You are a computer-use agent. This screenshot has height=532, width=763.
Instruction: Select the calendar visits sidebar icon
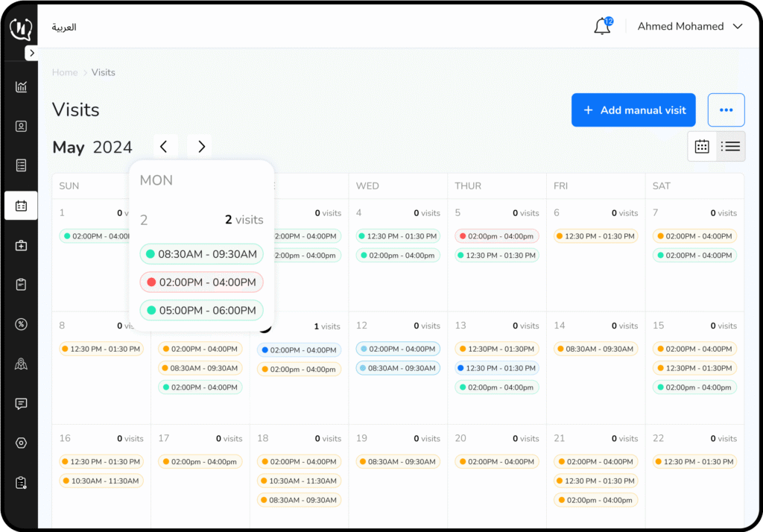click(x=21, y=206)
